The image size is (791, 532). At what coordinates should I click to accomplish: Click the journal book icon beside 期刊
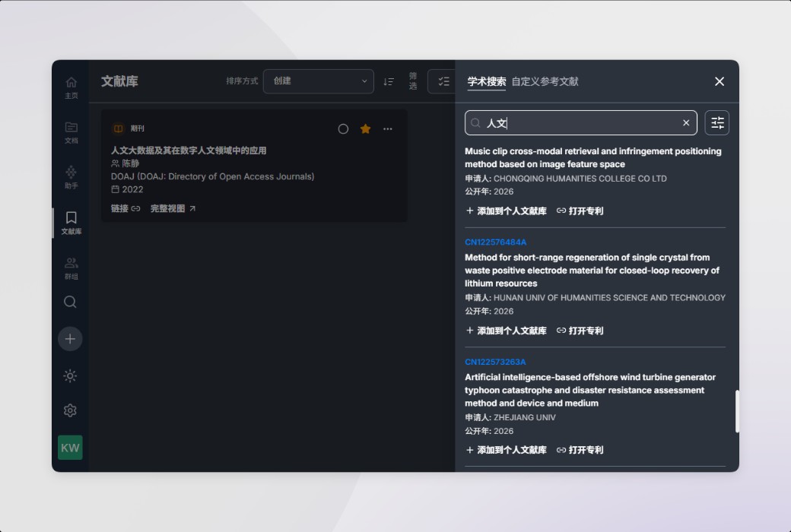(x=118, y=128)
